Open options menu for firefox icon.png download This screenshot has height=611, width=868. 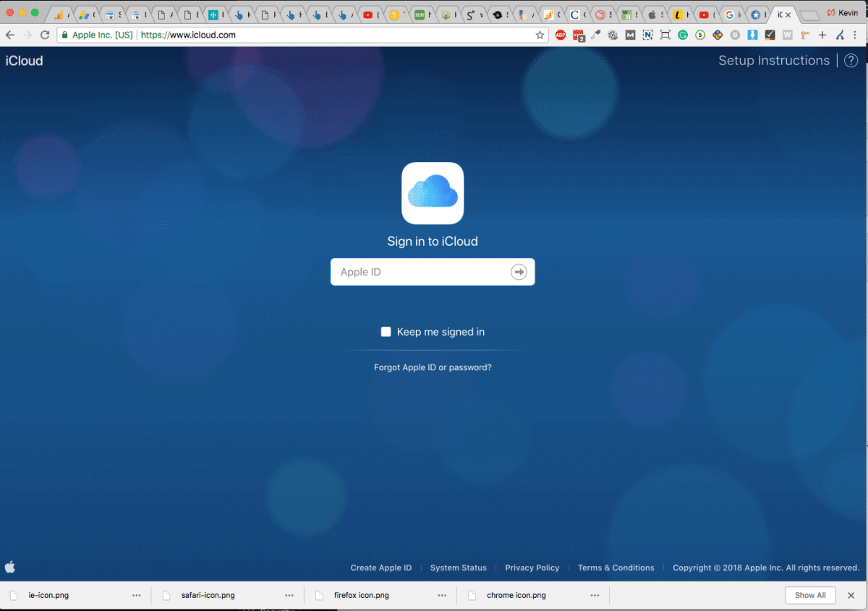442,595
